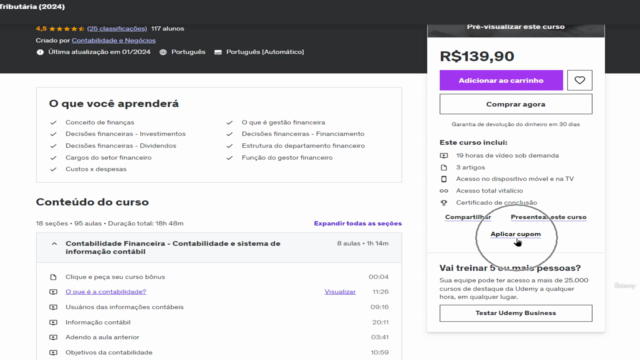
Task: Click Estrutura do departamento financeiro text
Action: tap(303, 146)
